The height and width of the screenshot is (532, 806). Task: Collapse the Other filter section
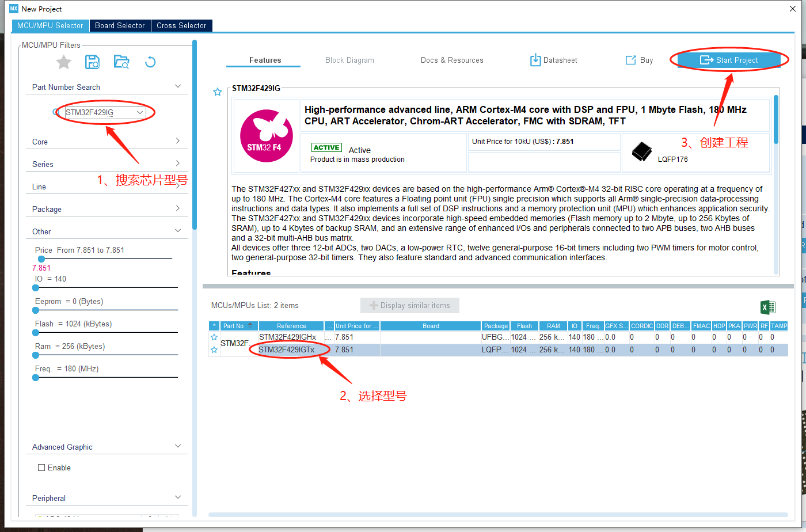178,231
